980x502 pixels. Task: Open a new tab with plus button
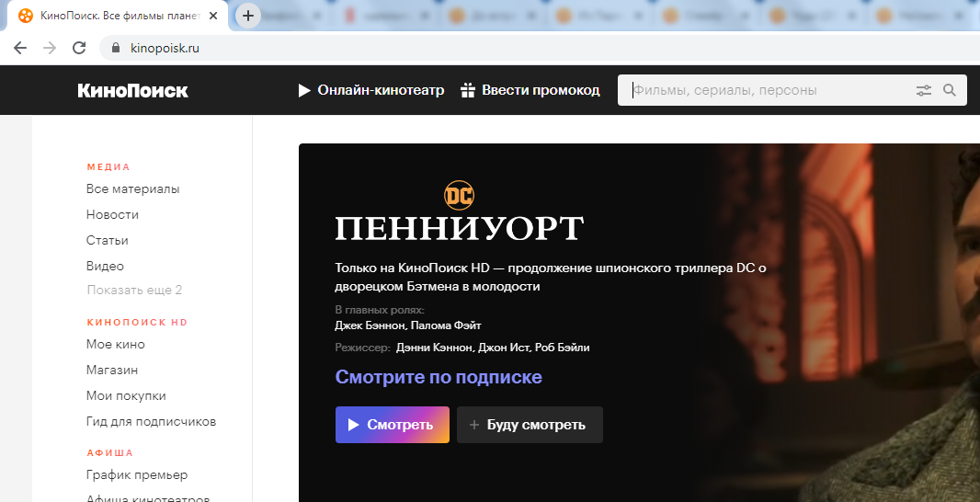(248, 16)
